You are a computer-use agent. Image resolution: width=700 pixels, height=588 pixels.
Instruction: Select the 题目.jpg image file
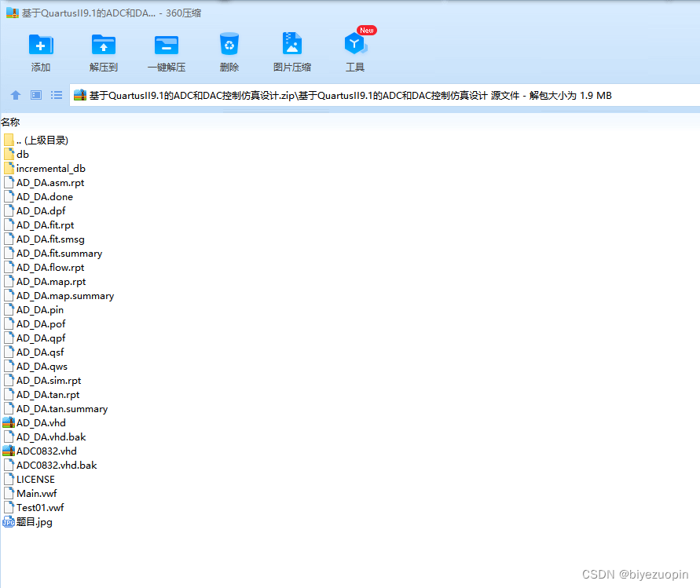click(27, 521)
